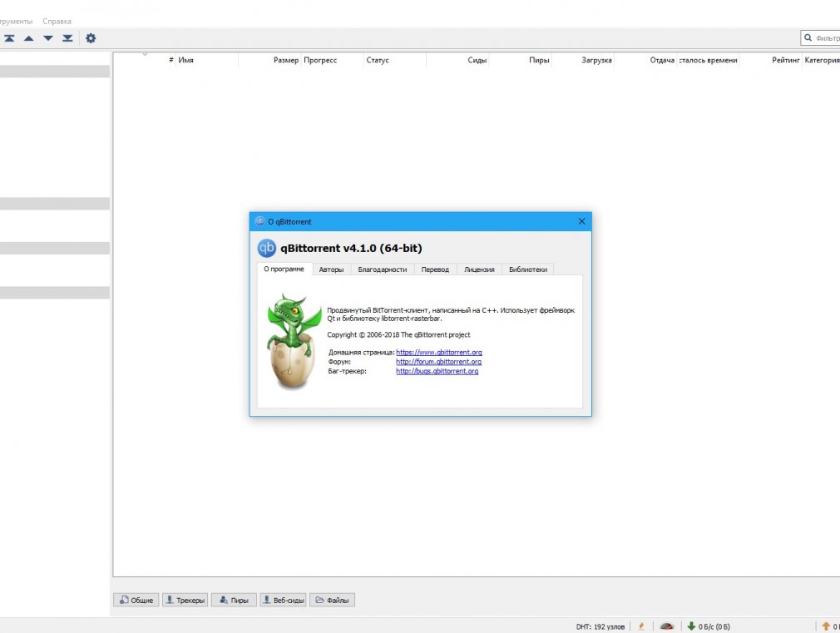Open the forum.qbittorrent.org link
Image resolution: width=840 pixels, height=633 pixels.
[439, 362]
